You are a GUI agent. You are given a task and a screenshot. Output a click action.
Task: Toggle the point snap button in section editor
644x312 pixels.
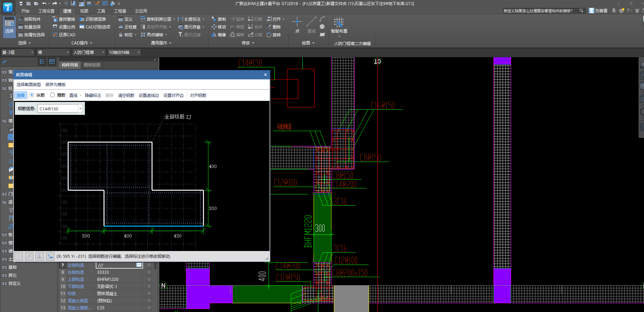(29, 256)
